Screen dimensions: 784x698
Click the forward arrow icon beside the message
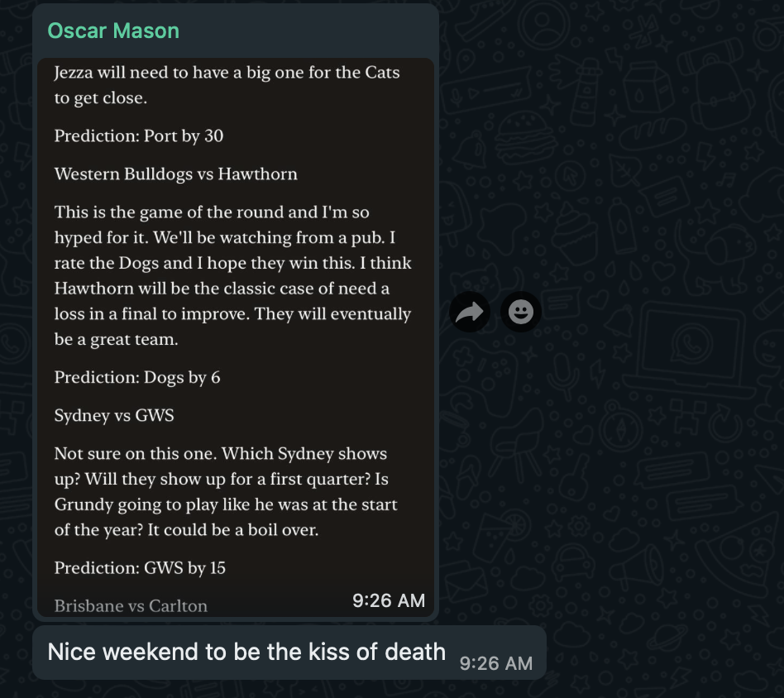coord(470,312)
